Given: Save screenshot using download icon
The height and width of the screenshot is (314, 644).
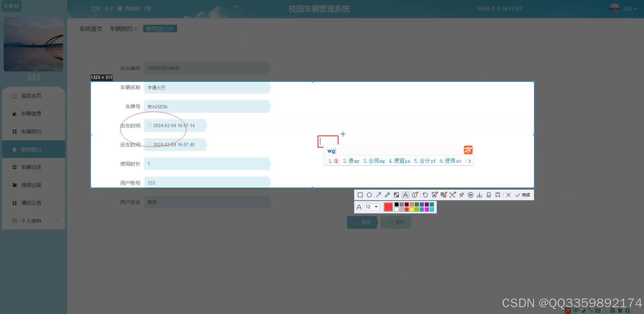Looking at the screenshot, I should click(x=480, y=195).
